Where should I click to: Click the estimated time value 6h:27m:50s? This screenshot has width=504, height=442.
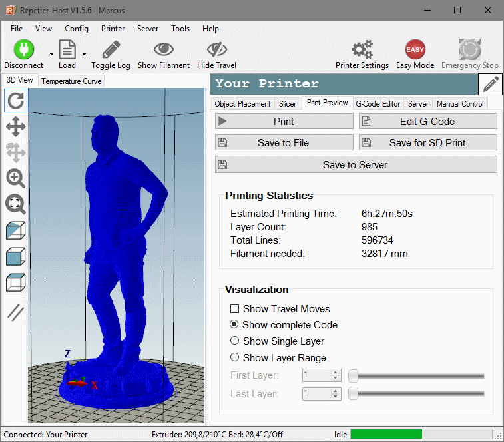tap(387, 214)
